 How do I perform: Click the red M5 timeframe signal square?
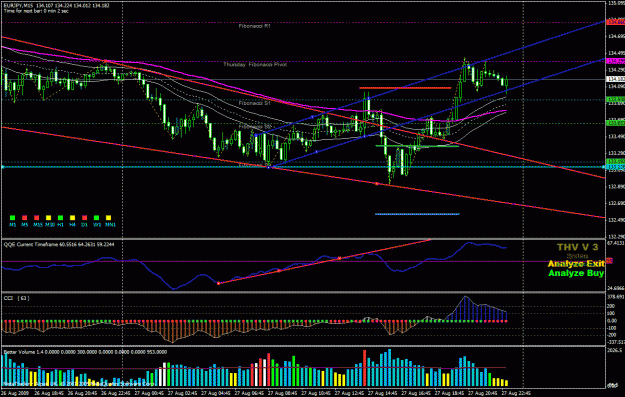[x=24, y=218]
